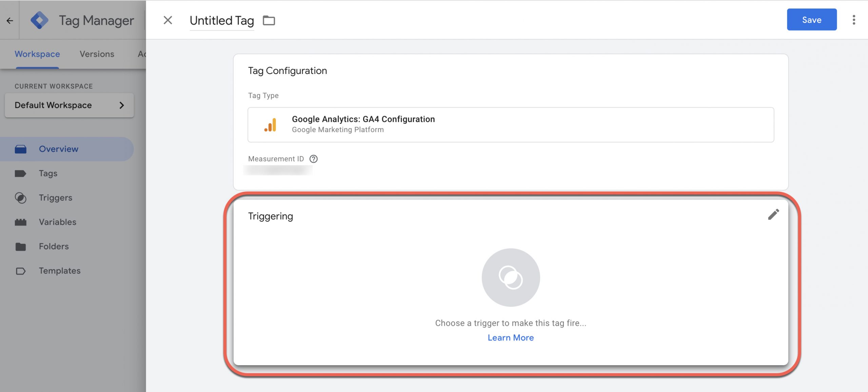Click the 'Tag Type' label
The image size is (868, 392).
tap(263, 96)
